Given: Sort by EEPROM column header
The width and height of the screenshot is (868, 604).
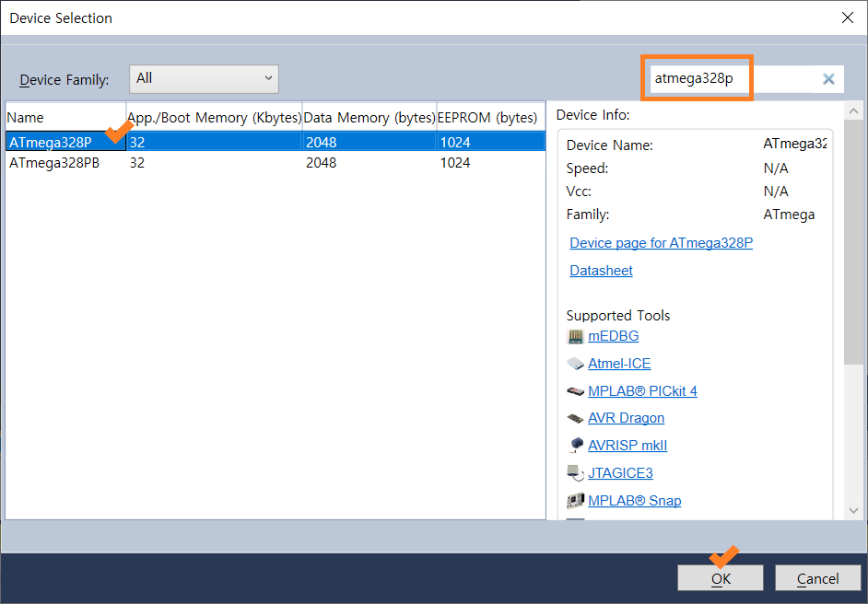Looking at the screenshot, I should point(491,117).
